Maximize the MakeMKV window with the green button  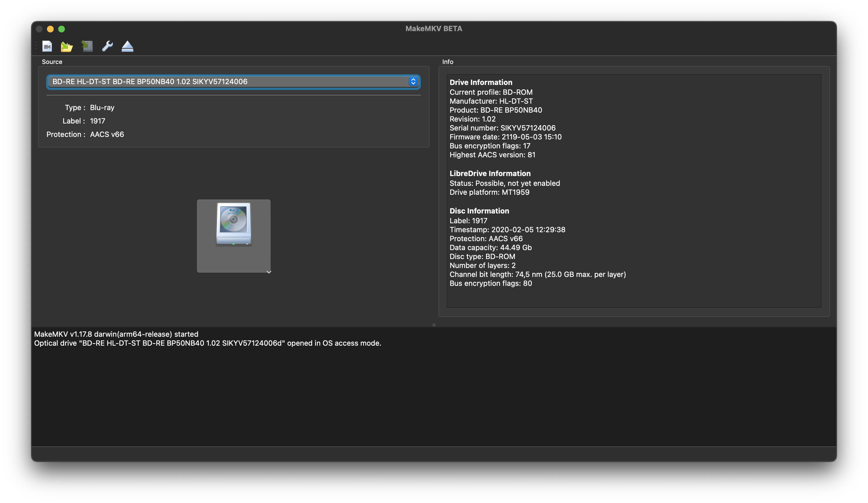[x=62, y=29]
